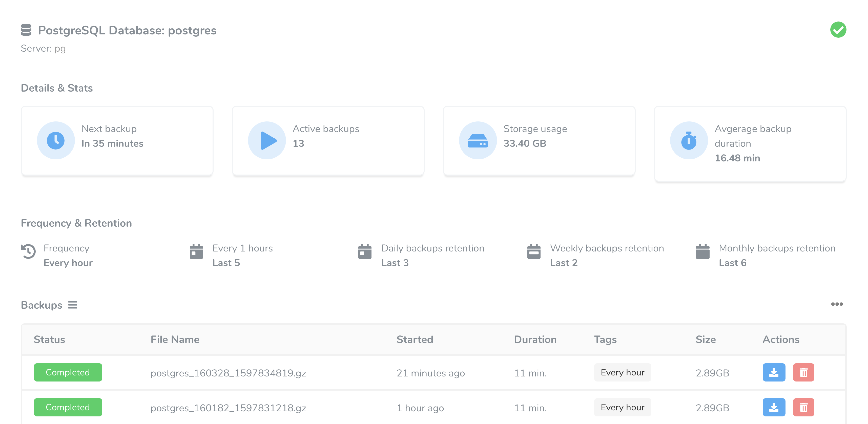Click Completed badge for the 21 minutes ago backup
This screenshot has height=424, width=868.
pyautogui.click(x=68, y=372)
